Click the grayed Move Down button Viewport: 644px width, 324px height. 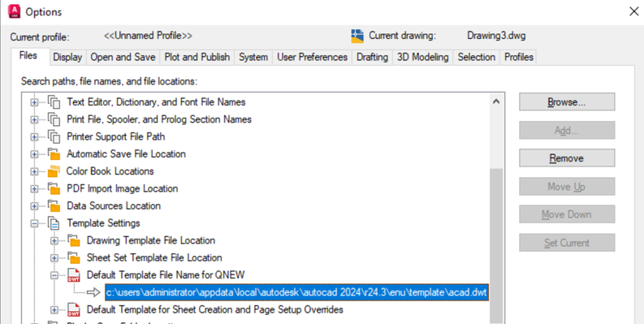pos(567,214)
